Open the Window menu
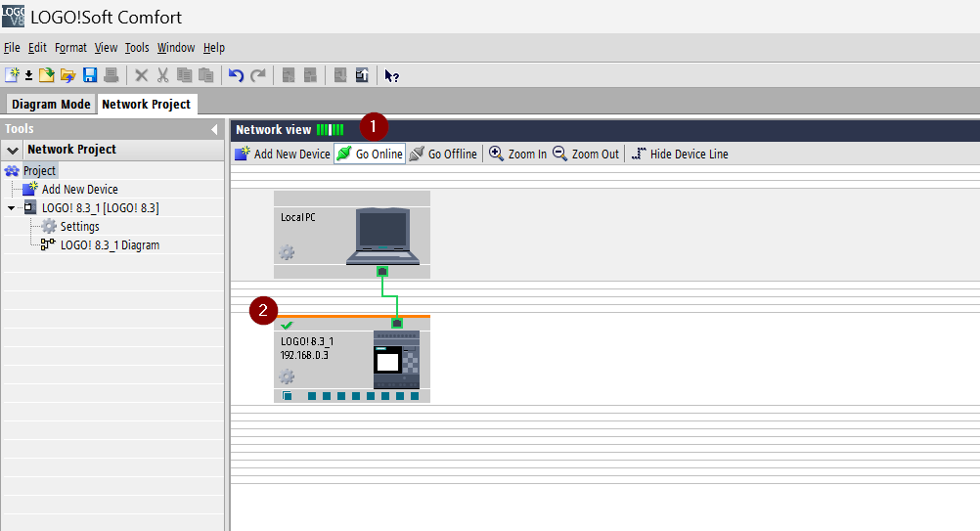980x531 pixels. [x=176, y=48]
